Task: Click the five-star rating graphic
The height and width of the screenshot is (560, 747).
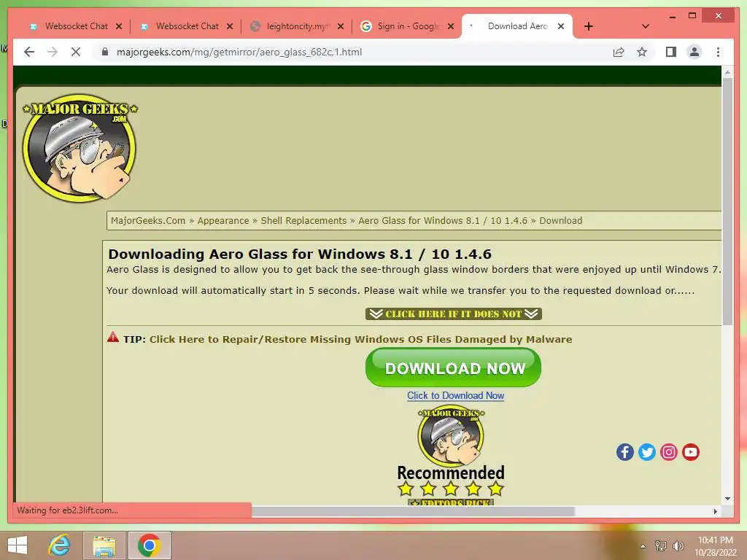Action: click(451, 489)
